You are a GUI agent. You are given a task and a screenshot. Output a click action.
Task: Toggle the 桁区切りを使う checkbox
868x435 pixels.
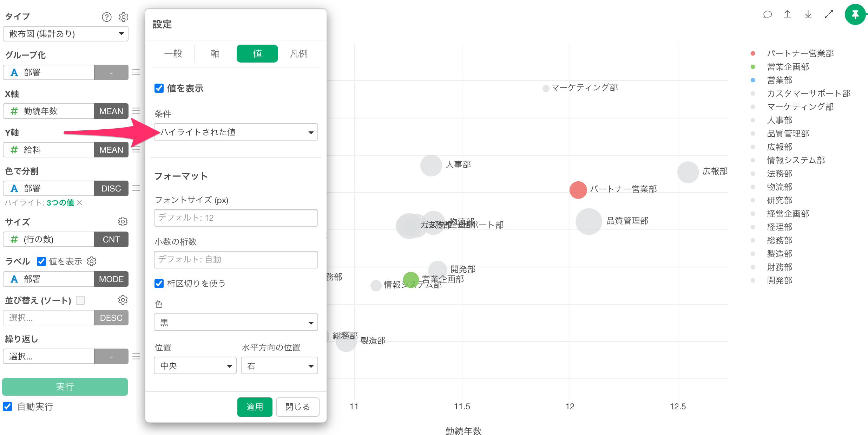click(159, 283)
